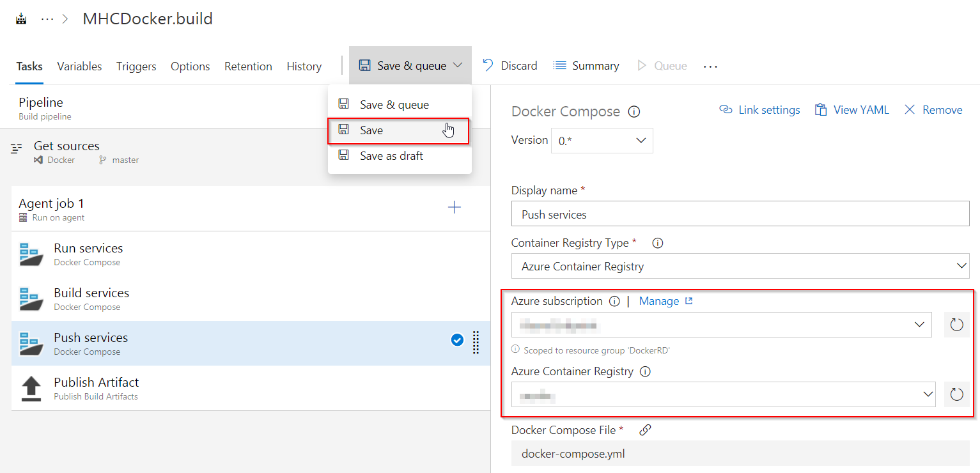The height and width of the screenshot is (473, 980).
Task: Click the MHCDocker.build pipeline title
Action: [x=148, y=19]
